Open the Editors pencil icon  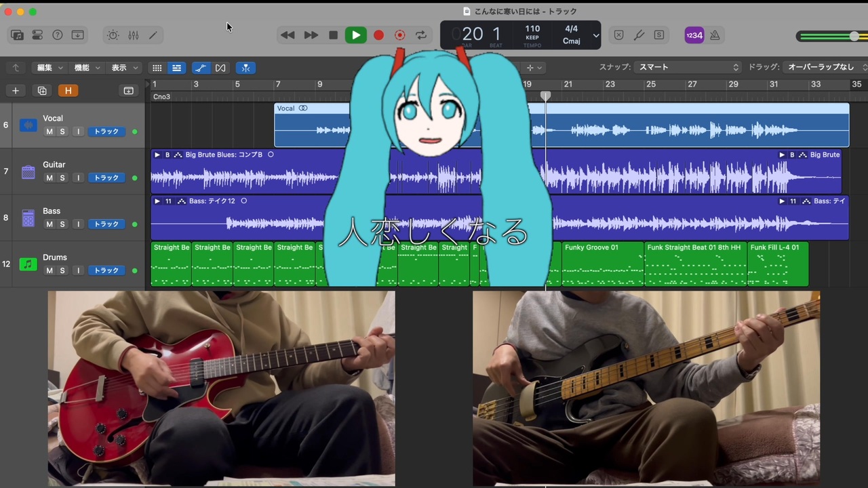tap(153, 35)
